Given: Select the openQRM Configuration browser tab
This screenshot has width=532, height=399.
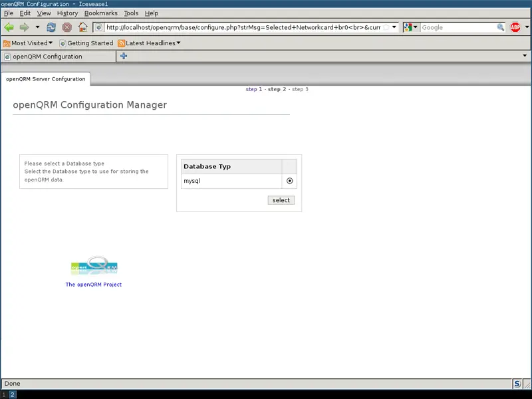Looking at the screenshot, I should pyautogui.click(x=58, y=57).
